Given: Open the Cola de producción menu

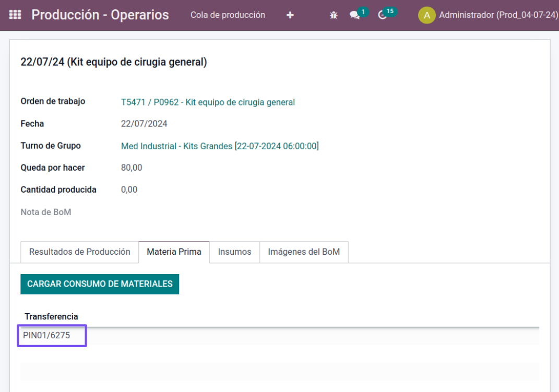Looking at the screenshot, I should click(228, 15).
